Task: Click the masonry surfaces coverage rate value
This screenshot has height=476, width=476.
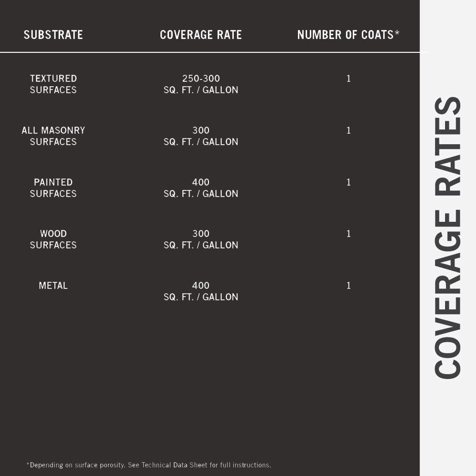Action: pyautogui.click(x=201, y=136)
